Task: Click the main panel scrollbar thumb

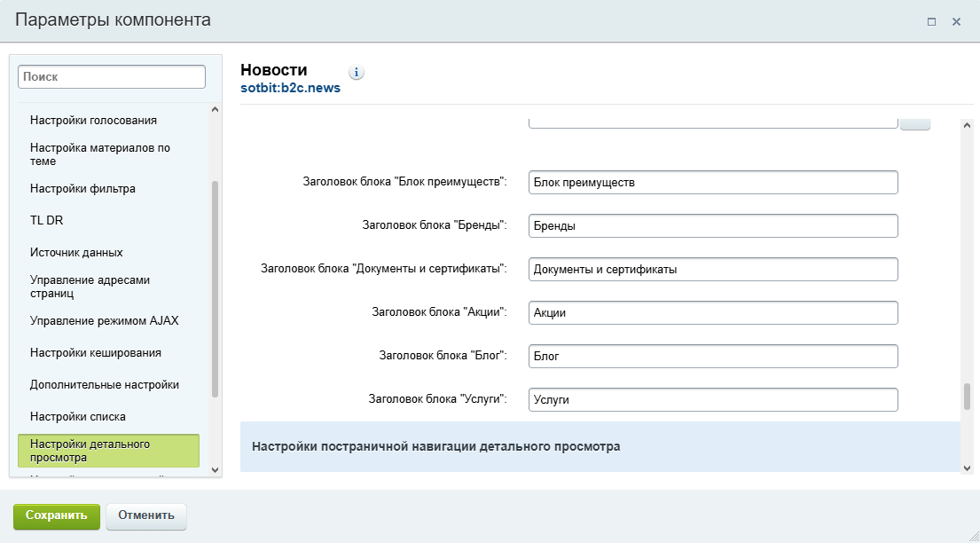Action: pos(967,397)
